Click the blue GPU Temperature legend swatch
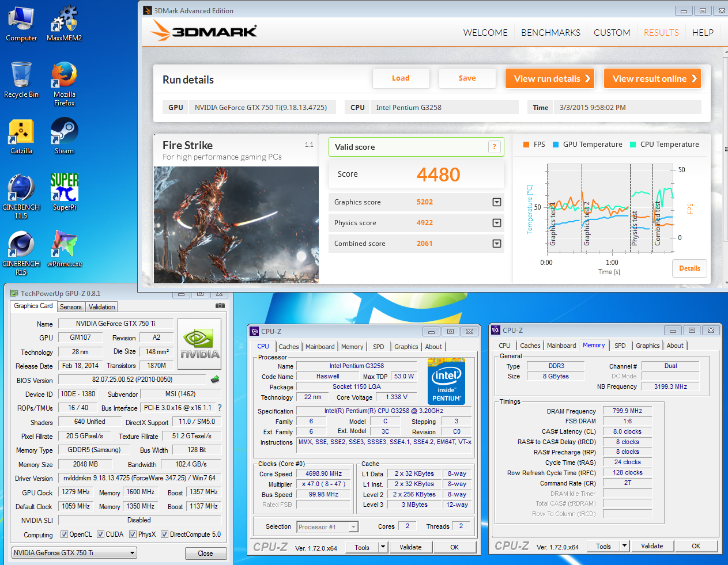728x565 pixels. (x=556, y=145)
